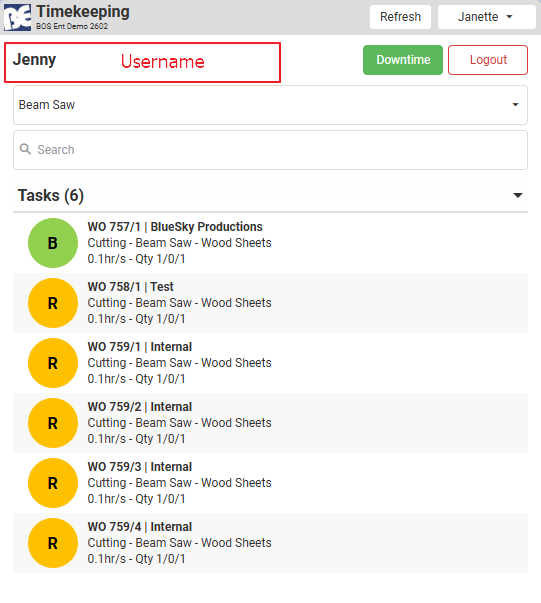This screenshot has width=541, height=603.
Task: Click the BOS Ent Demo 2602 subtitle
Action: tap(72, 27)
